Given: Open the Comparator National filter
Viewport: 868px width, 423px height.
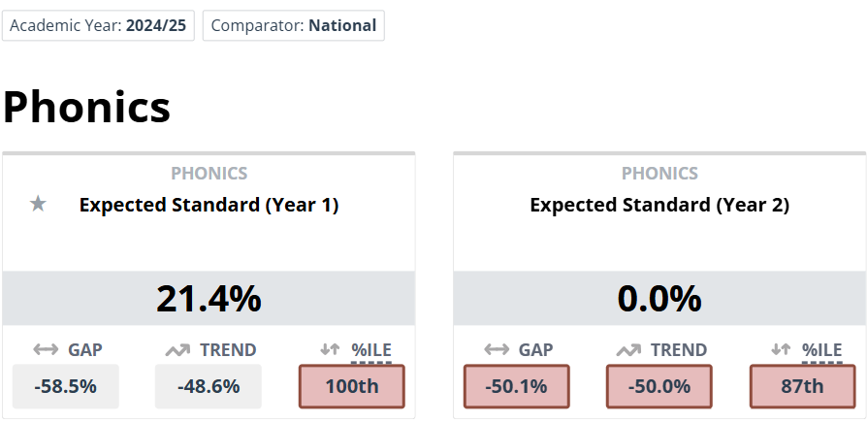Looking at the screenshot, I should click(x=293, y=26).
